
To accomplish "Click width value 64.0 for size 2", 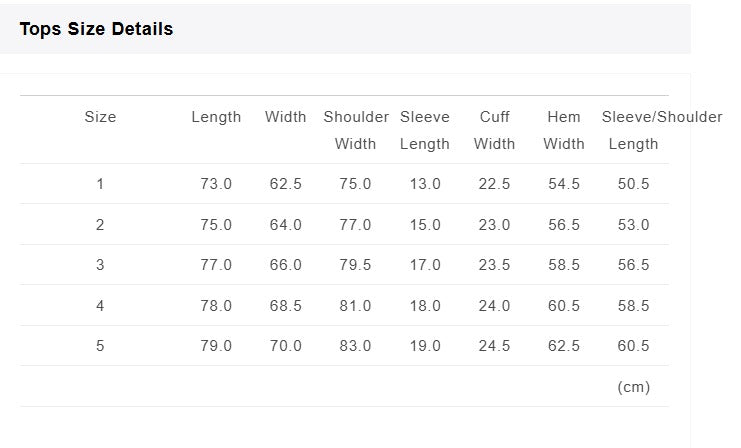I will point(285,224).
